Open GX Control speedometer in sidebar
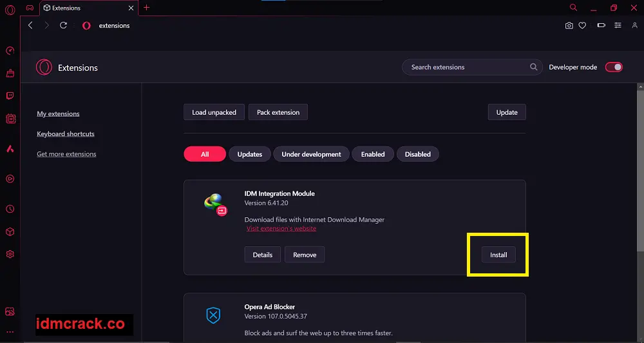The image size is (644, 343). (10, 50)
